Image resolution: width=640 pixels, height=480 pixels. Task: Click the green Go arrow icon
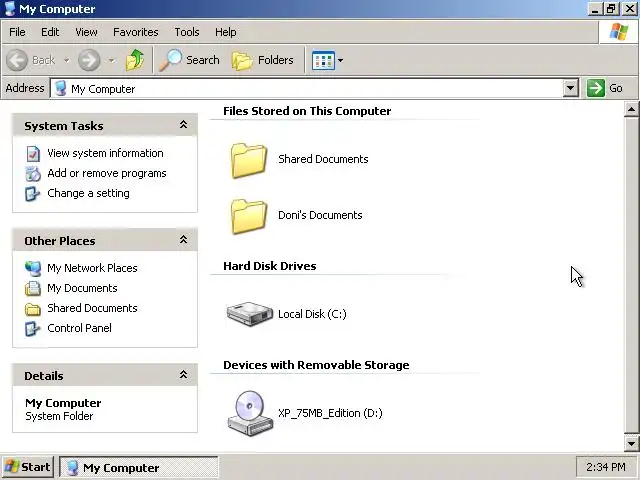(596, 88)
